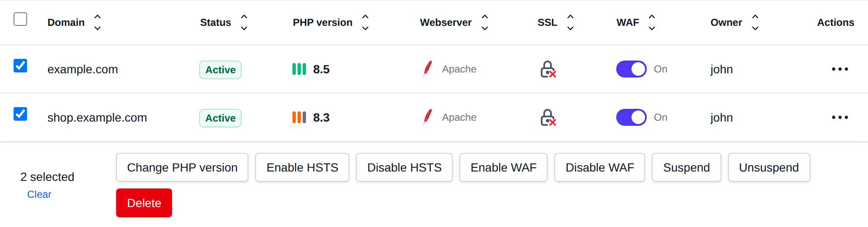Sort table by SSL column
868x227 pixels.
click(x=570, y=22)
